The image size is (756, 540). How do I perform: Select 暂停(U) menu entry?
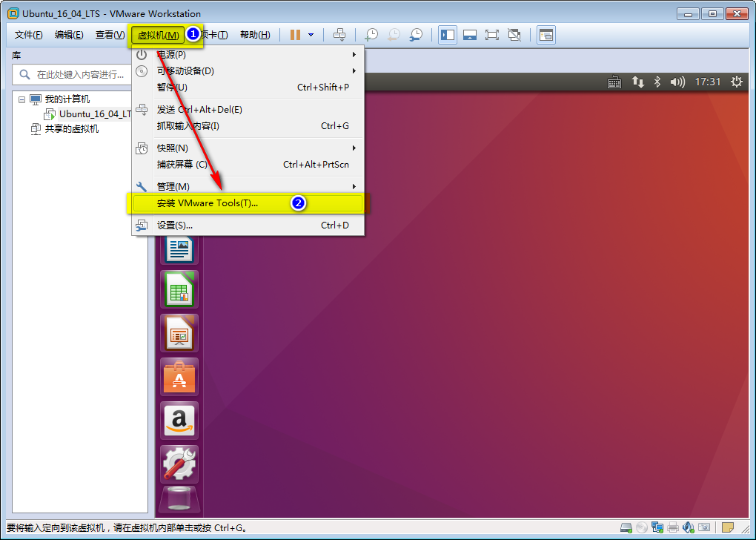click(x=248, y=88)
